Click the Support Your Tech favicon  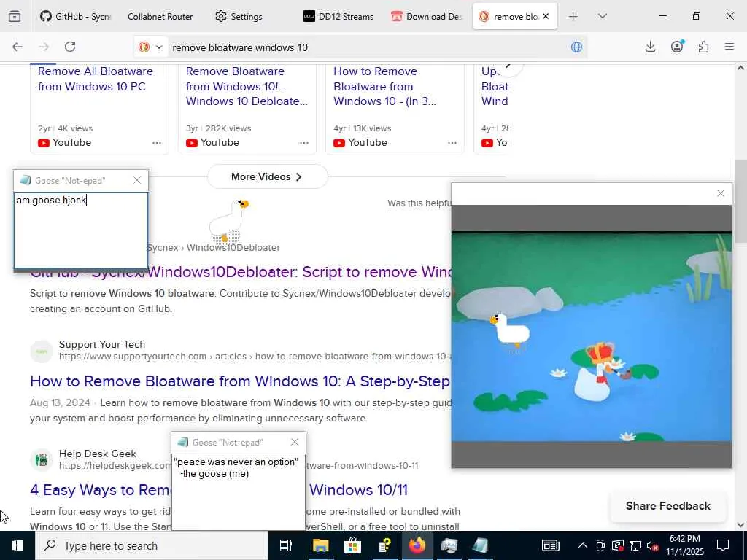pyautogui.click(x=42, y=351)
